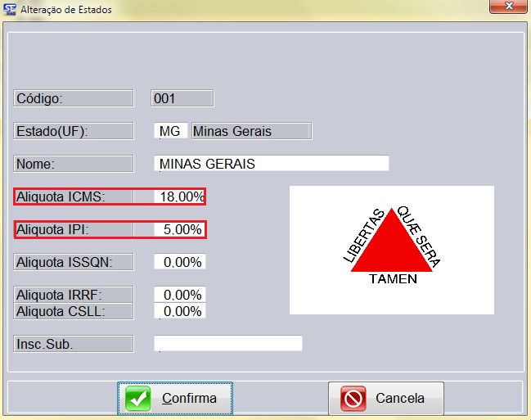Screen dimensions: 531x420
Task: Click the red prohibition icon on Cancela
Action: [x=353, y=399]
